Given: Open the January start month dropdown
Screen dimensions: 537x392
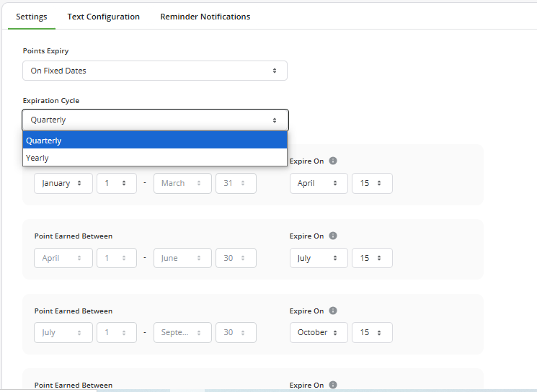Looking at the screenshot, I should pos(63,183).
